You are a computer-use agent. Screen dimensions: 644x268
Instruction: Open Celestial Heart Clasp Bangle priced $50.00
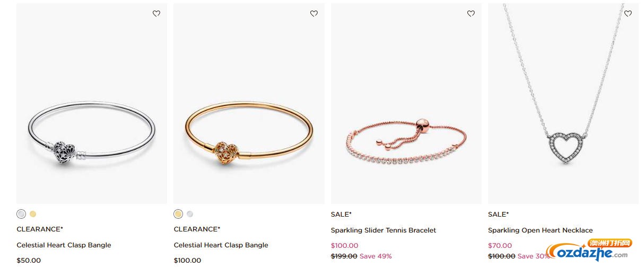click(64, 245)
